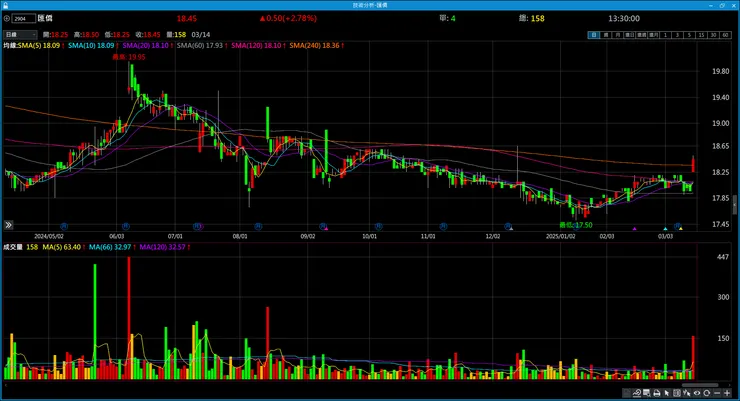Click the purple triangle marker after 02/03
Image resolution: width=740 pixels, height=401 pixels.
click(x=634, y=229)
